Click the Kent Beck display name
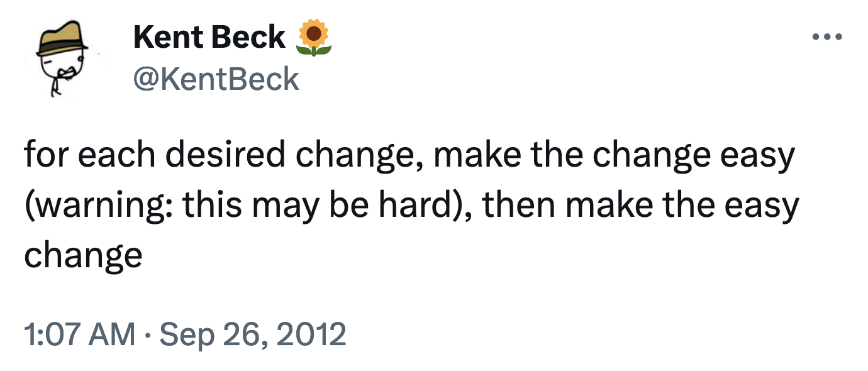 (209, 38)
